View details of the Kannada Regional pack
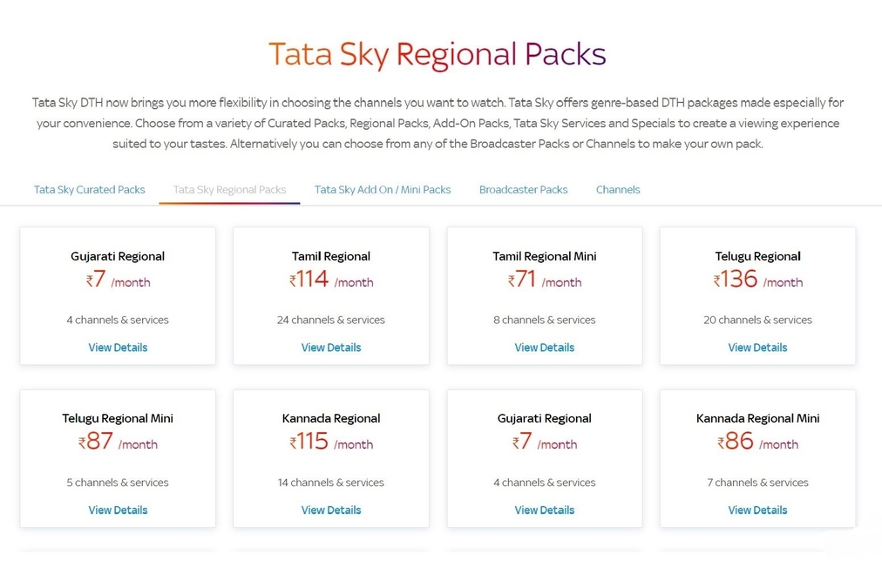 pyautogui.click(x=331, y=510)
